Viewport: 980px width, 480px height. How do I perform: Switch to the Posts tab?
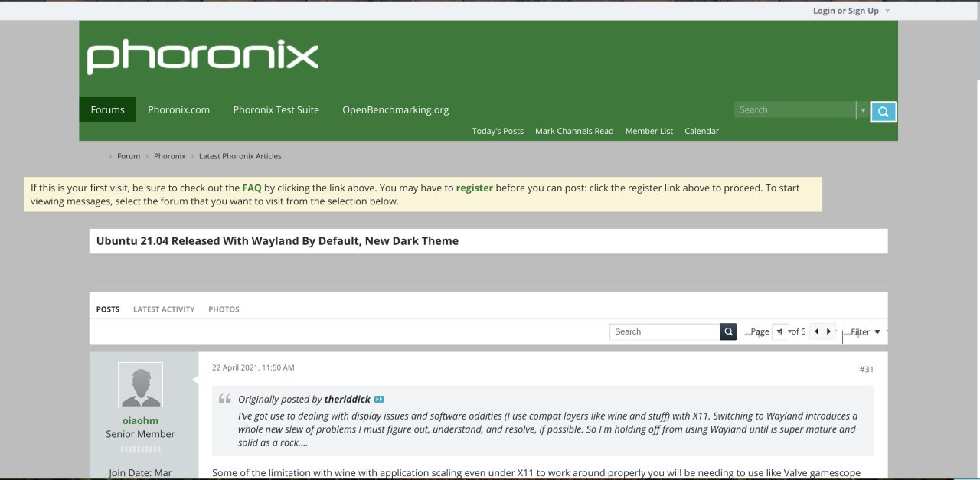108,309
